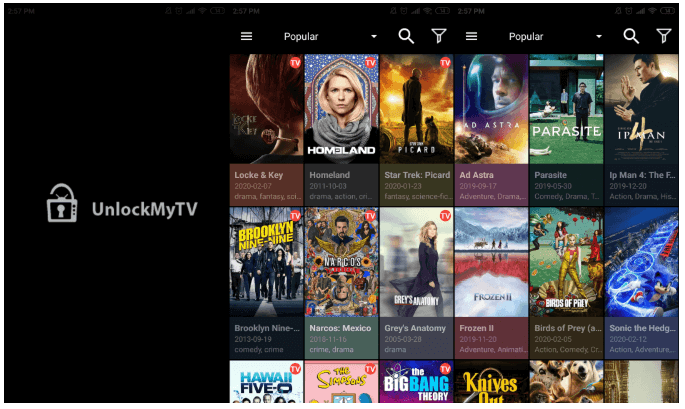Tap the UnlockMyTV lock logo icon

pyautogui.click(x=62, y=203)
